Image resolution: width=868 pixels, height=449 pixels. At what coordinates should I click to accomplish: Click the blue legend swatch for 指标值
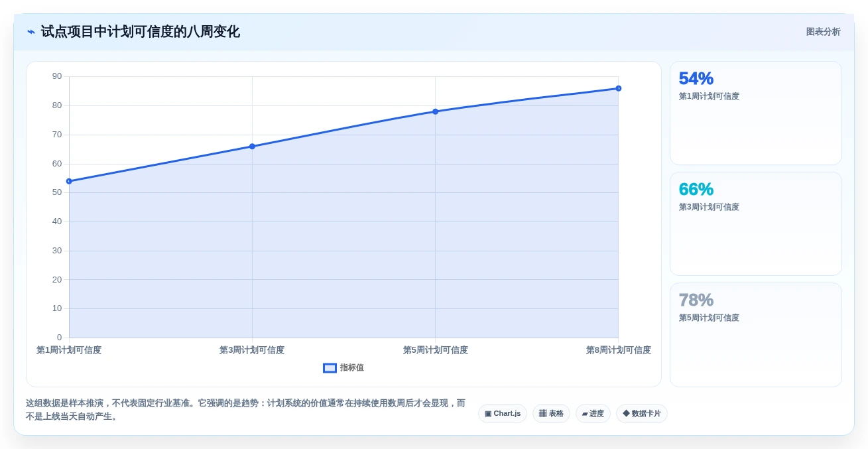[x=330, y=368]
